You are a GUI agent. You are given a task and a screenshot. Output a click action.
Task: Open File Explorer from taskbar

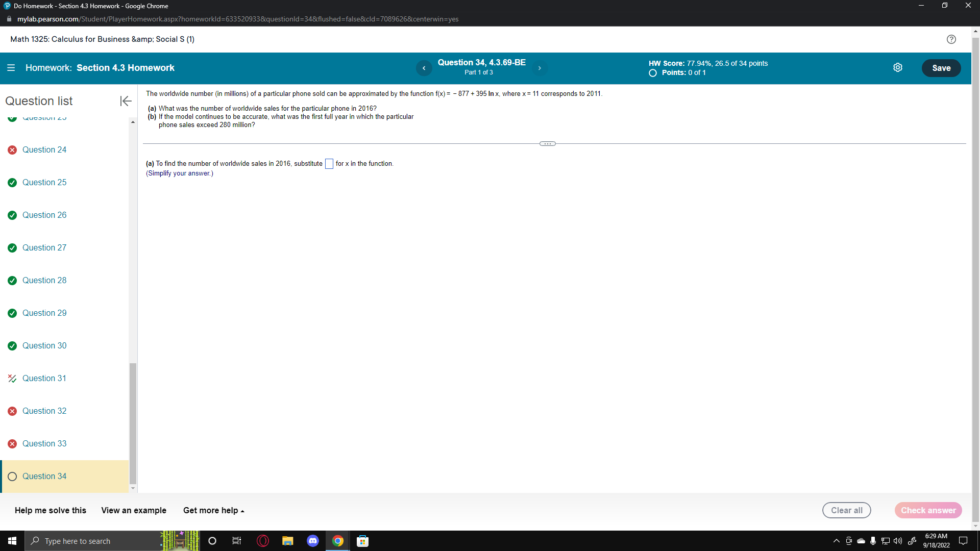pyautogui.click(x=287, y=541)
